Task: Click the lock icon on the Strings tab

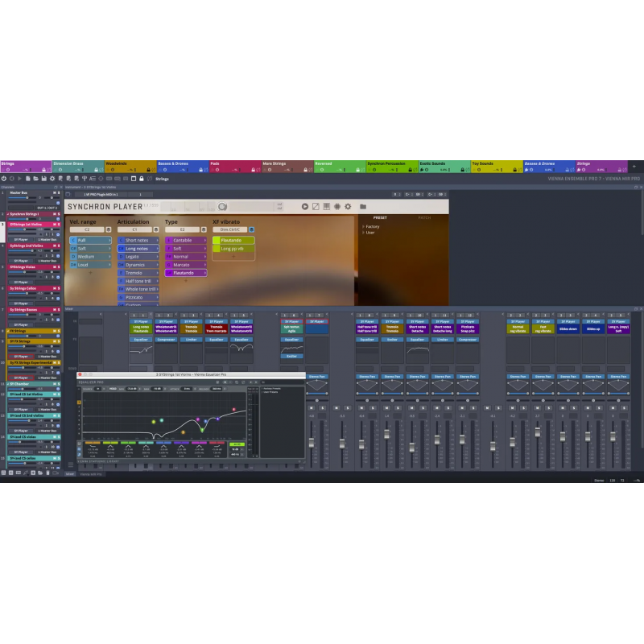Action: tap(43, 169)
